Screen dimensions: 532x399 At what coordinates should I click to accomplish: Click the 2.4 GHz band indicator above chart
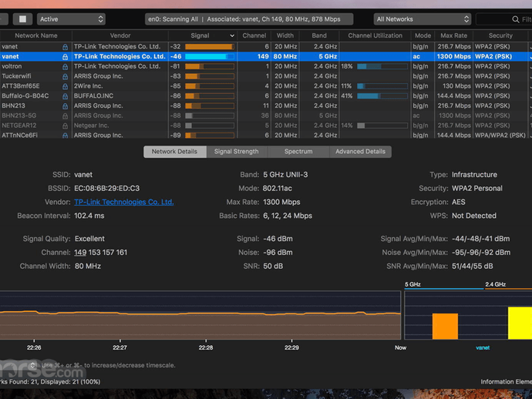coord(508,285)
